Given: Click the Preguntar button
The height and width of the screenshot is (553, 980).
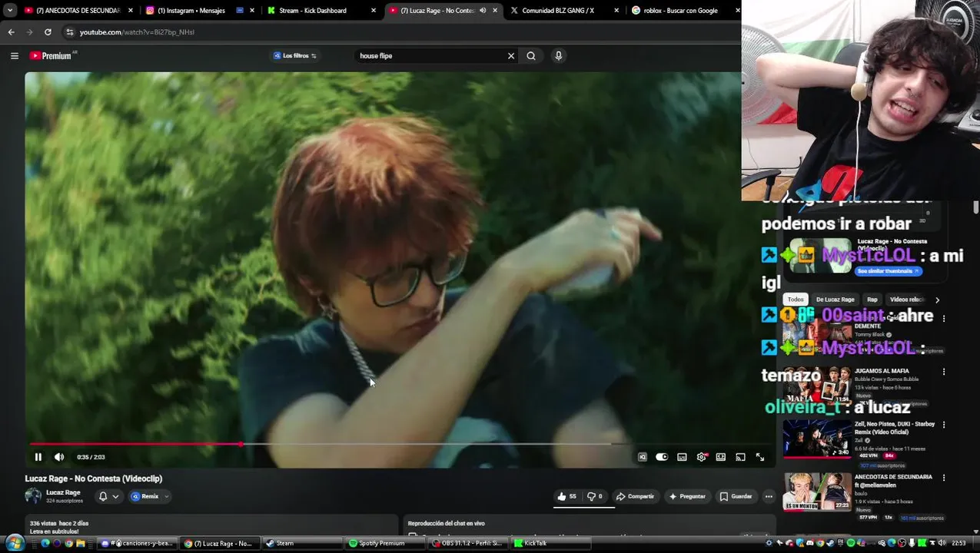Looking at the screenshot, I should 687,496.
